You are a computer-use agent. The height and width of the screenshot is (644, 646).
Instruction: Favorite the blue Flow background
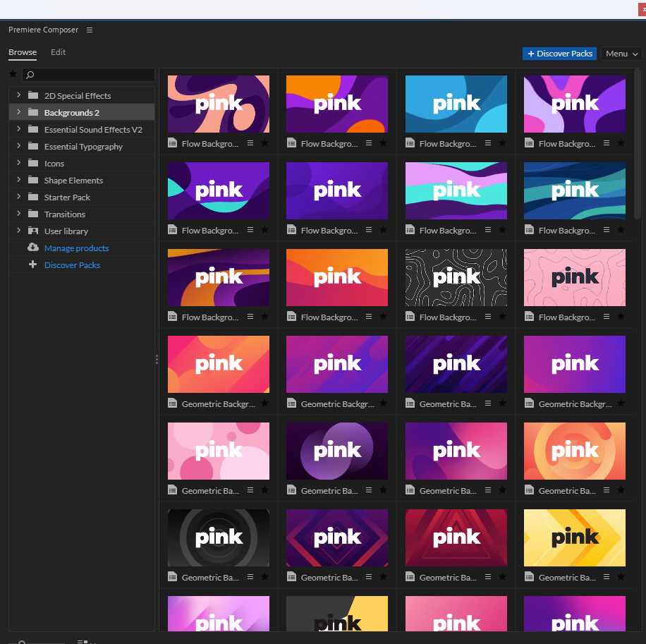click(502, 143)
